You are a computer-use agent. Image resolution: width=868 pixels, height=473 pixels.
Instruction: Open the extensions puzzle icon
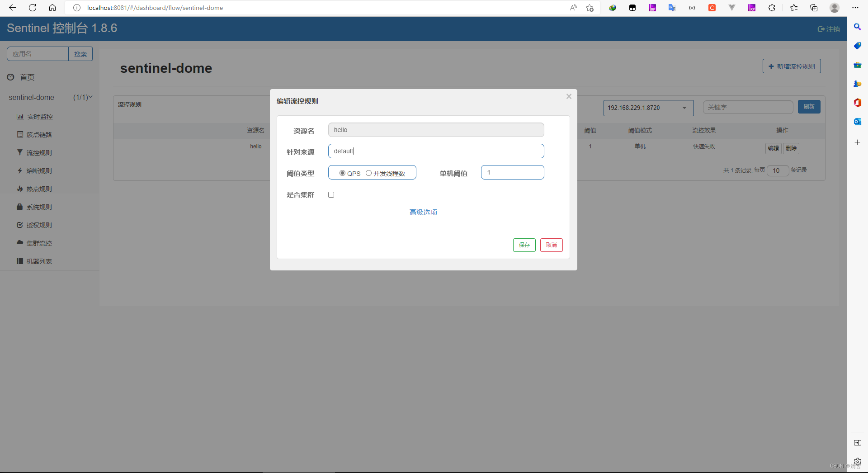pyautogui.click(x=772, y=8)
